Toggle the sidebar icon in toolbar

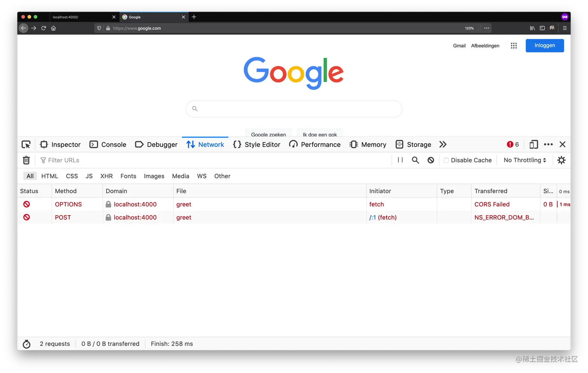click(x=542, y=28)
